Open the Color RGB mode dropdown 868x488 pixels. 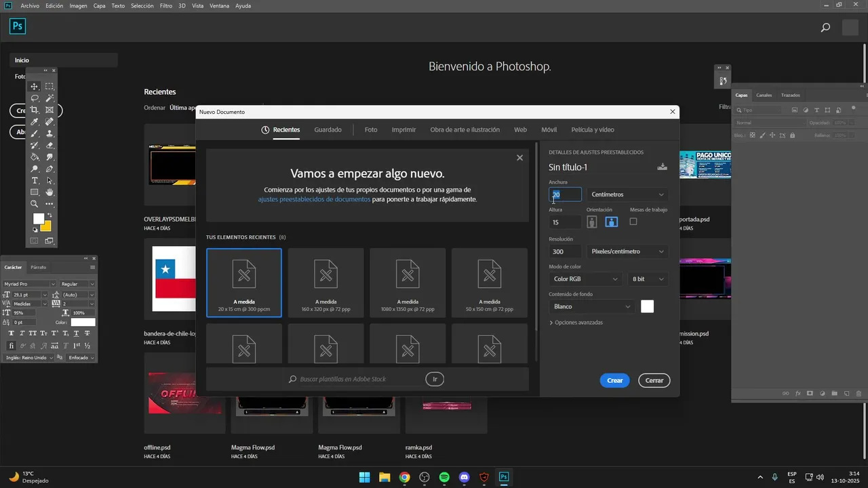point(585,279)
